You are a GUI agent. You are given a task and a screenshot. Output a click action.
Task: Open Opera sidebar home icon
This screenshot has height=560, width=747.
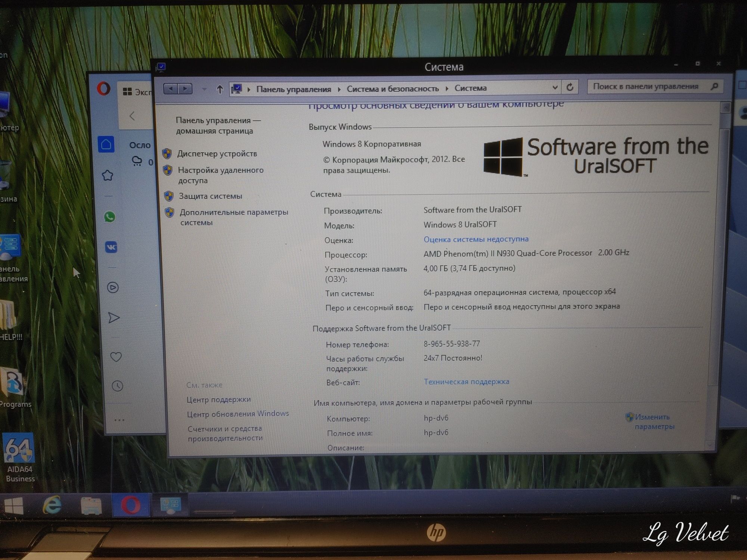click(x=106, y=144)
